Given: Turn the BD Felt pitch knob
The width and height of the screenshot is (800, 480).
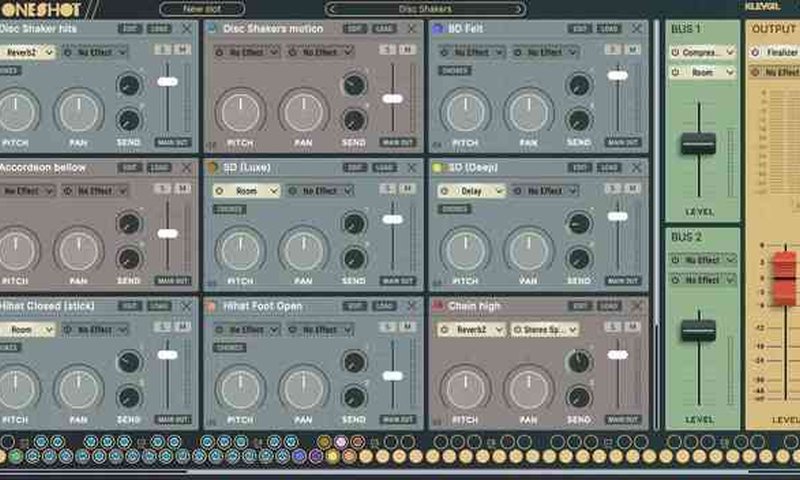Looking at the screenshot, I should [x=465, y=111].
